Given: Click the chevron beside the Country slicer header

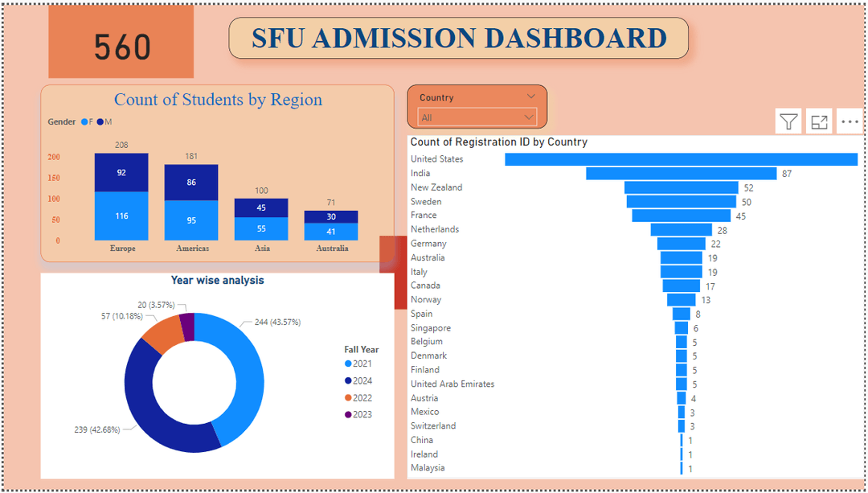Looking at the screenshot, I should (530, 97).
